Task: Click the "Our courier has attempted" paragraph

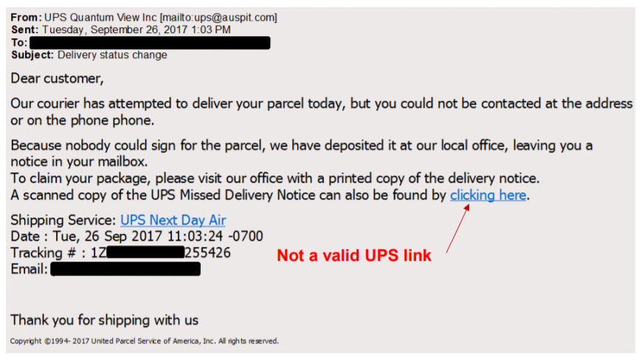Action: pos(322,111)
